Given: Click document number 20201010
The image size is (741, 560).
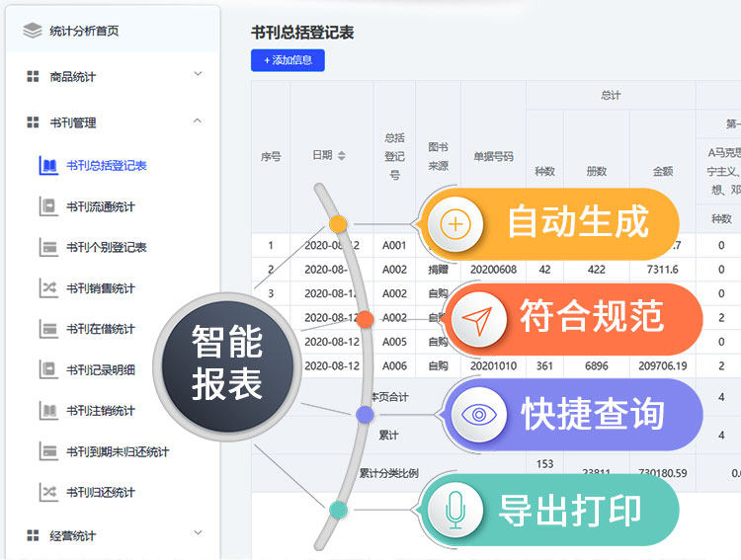Looking at the screenshot, I should (493, 365).
